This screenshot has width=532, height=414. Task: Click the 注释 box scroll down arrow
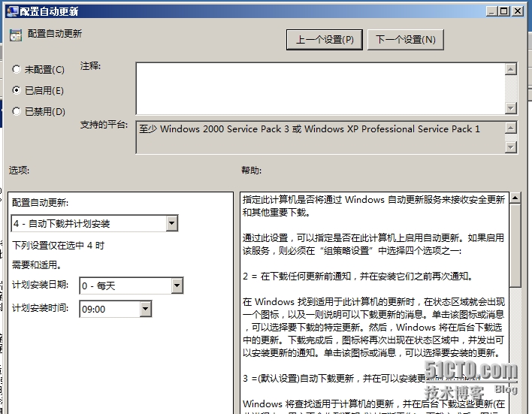[x=511, y=108]
